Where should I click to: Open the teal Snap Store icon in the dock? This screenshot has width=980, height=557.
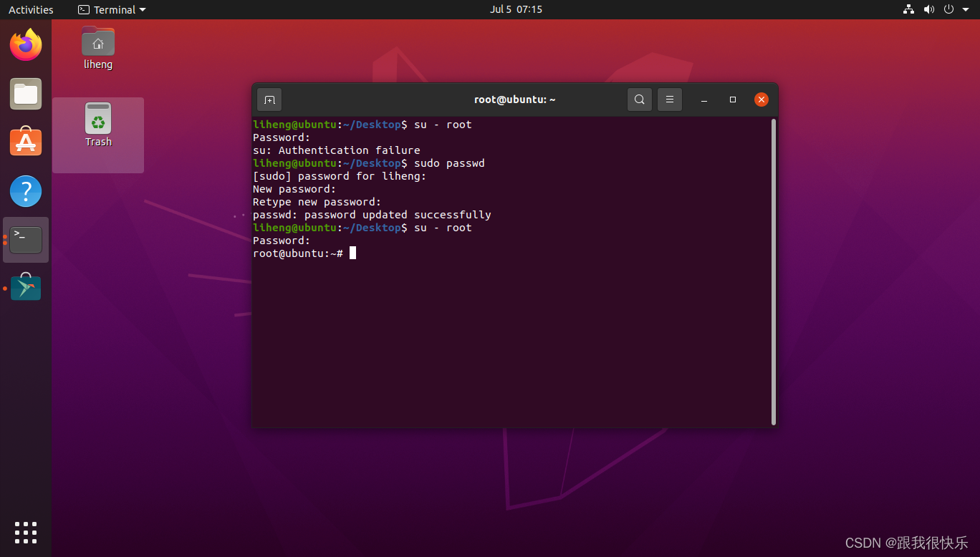tap(26, 287)
